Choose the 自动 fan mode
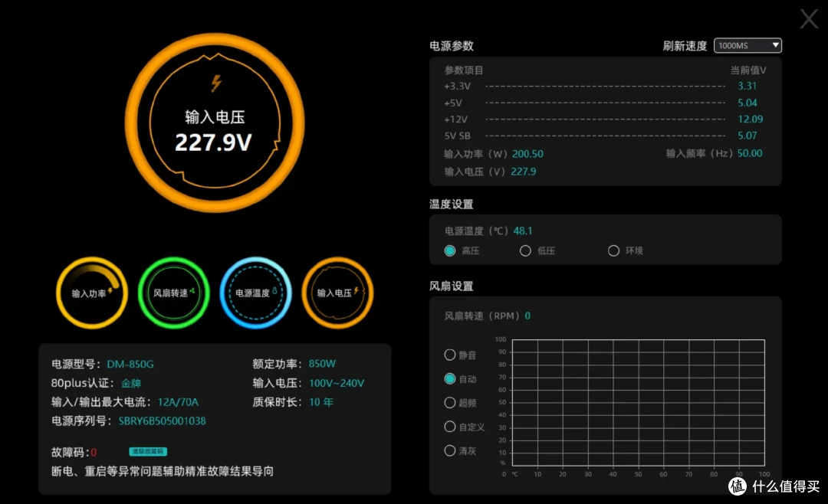The image size is (828, 504). tap(450, 378)
